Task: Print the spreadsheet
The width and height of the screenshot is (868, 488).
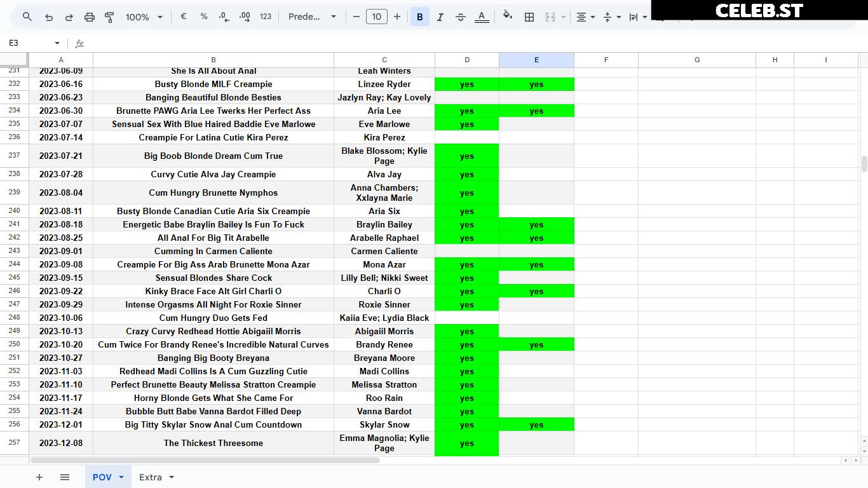Action: (90, 17)
